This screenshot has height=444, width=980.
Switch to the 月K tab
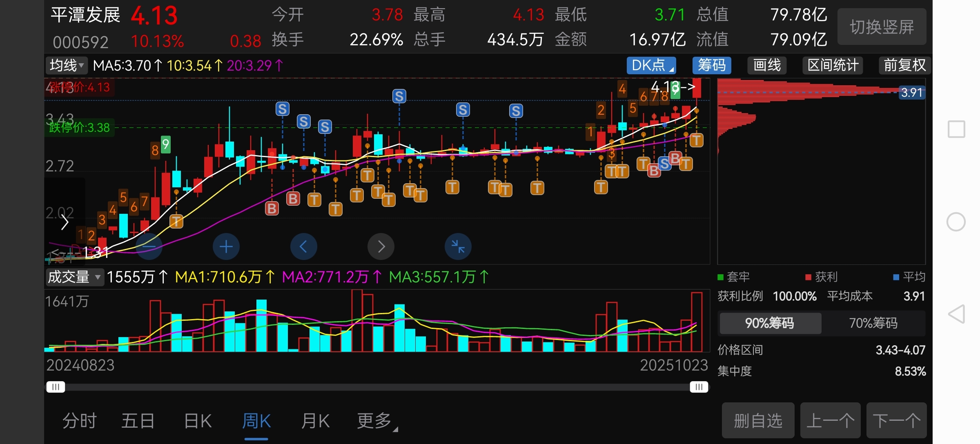[x=315, y=421]
